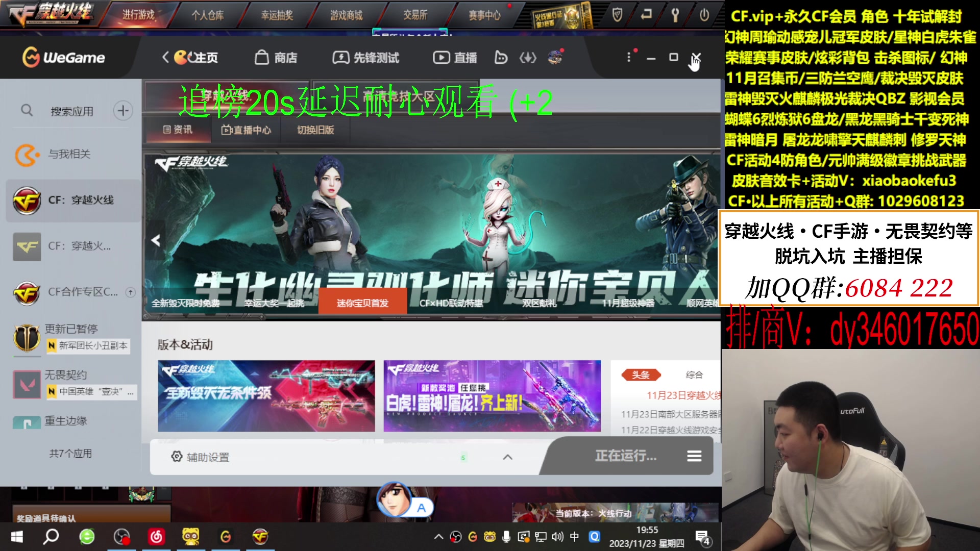The image size is (980, 551).
Task: Open 个人仓库 tab in CF launcher
Action: click(208, 15)
